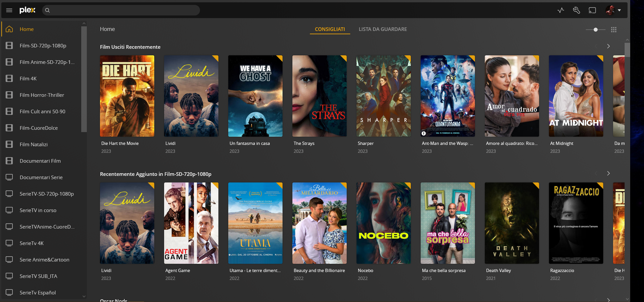Focus the search input field
The image size is (644, 302).
click(x=121, y=10)
